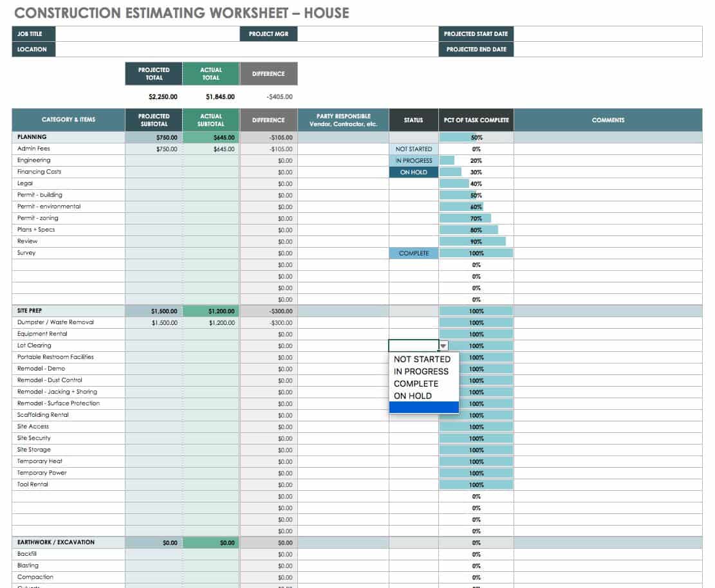Viewport: 715px width, 588px height.
Task: Select the Dumpster / Waste Removal label
Action: (x=55, y=322)
